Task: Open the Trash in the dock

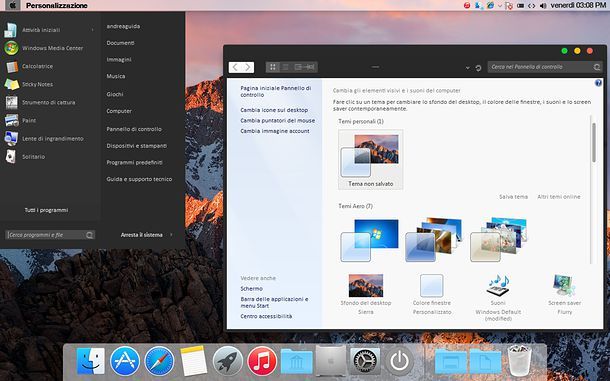Action: (519, 361)
